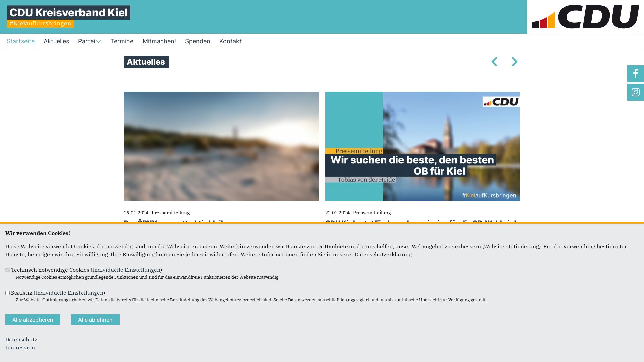Click the Wir verwenden Cookies! heading
The width and height of the screenshot is (644, 362).
tap(38, 233)
